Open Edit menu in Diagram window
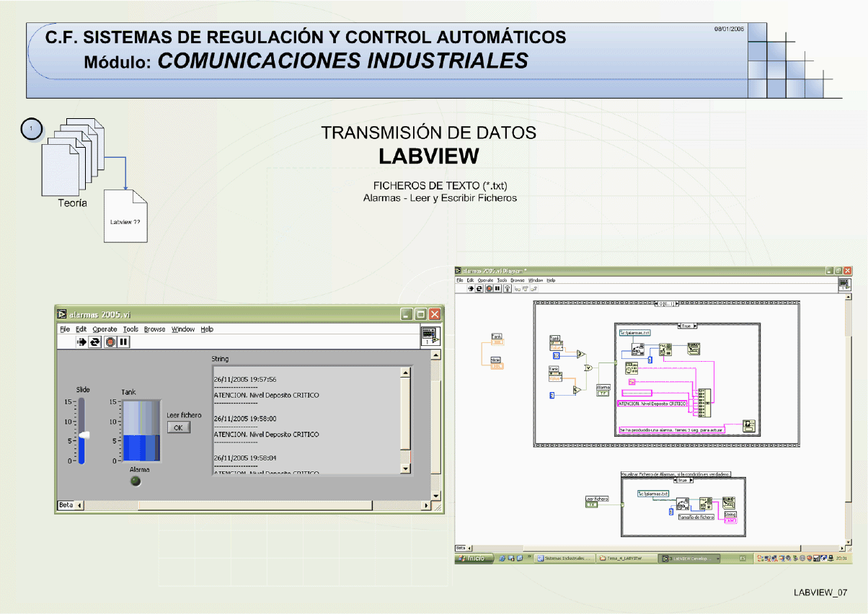 [470, 280]
